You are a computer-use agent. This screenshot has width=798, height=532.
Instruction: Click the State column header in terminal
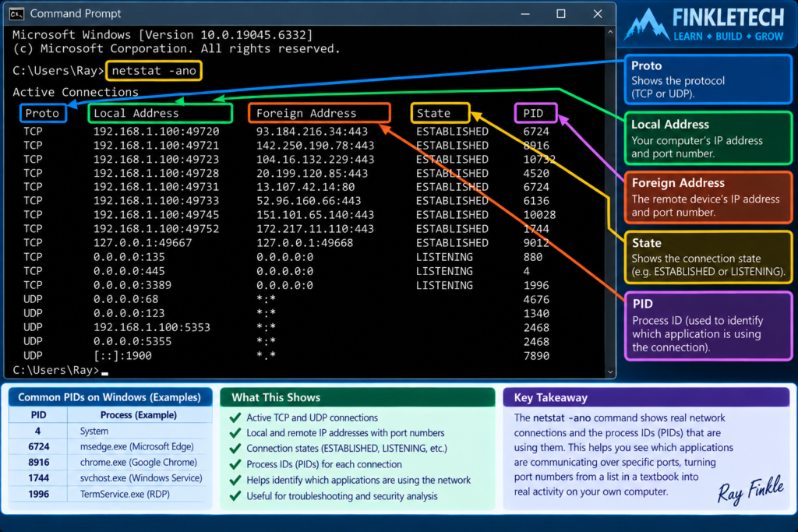[x=440, y=113]
